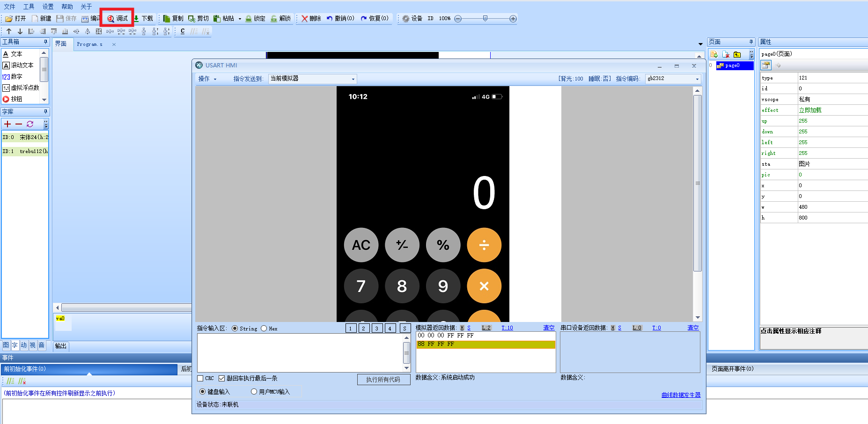
Task: Paste component with 粘贴 icon
Action: [224, 19]
